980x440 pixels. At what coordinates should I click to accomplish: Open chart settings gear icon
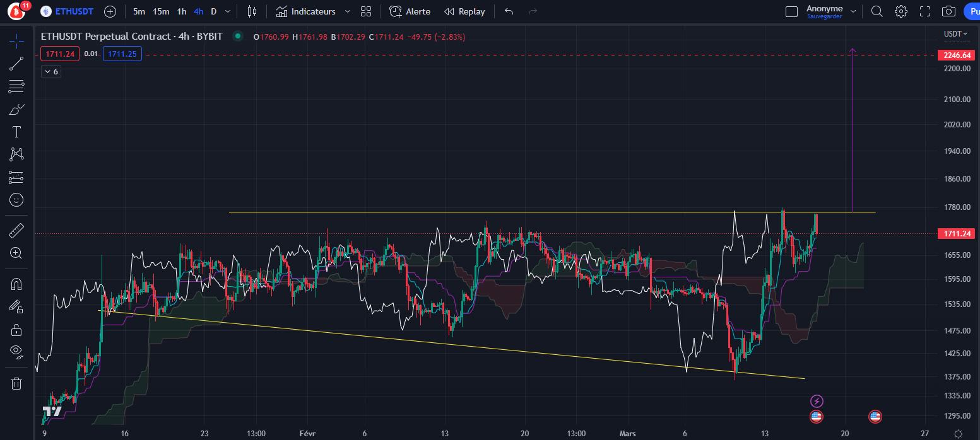901,11
